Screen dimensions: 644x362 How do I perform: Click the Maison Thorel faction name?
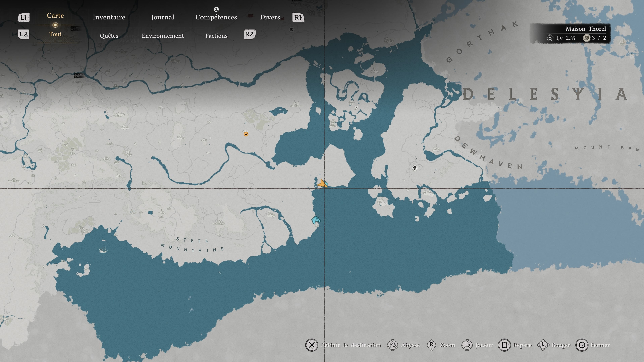tap(586, 29)
